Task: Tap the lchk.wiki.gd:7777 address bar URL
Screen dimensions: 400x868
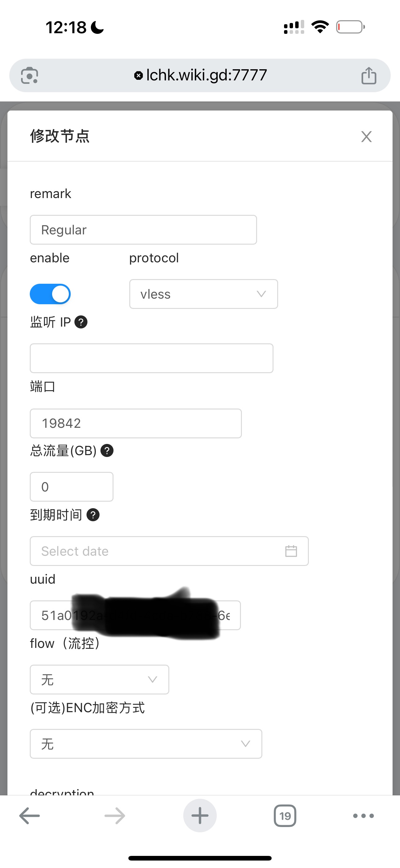Action: pyautogui.click(x=206, y=75)
